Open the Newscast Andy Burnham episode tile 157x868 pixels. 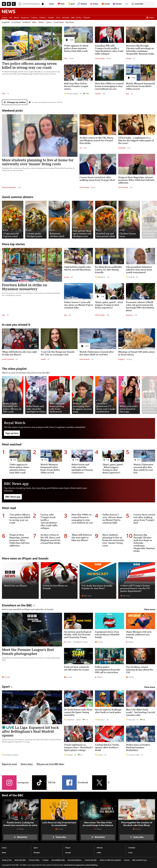[98, 580]
